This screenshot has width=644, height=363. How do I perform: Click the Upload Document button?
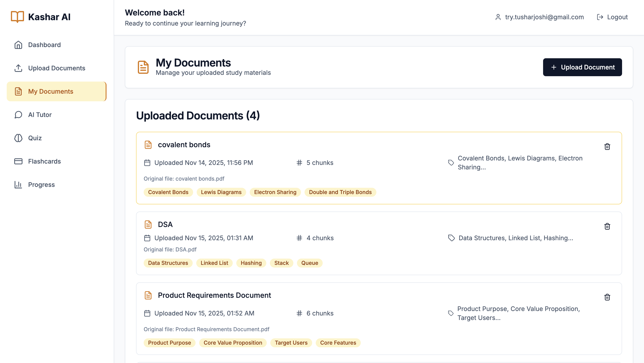coord(582,67)
